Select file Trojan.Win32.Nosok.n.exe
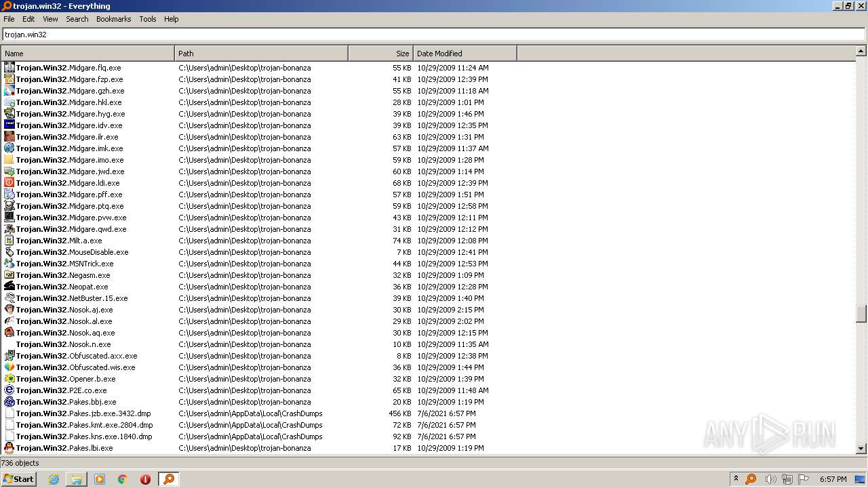 [x=63, y=344]
